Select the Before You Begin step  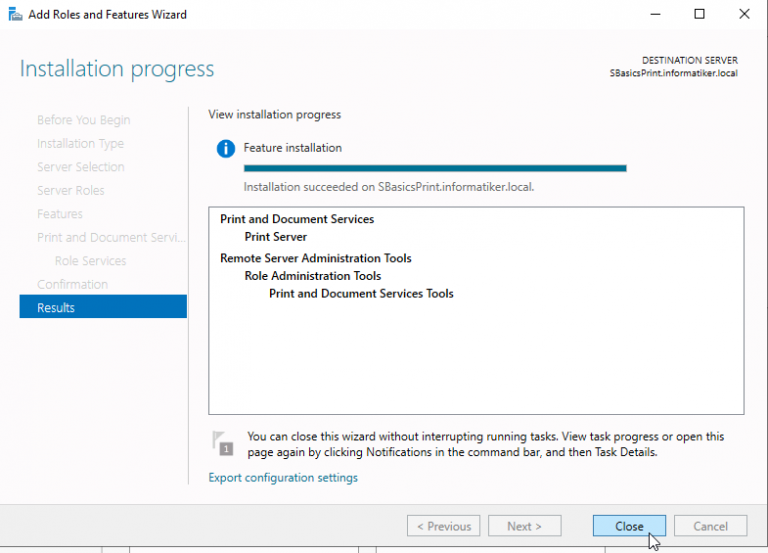[84, 120]
